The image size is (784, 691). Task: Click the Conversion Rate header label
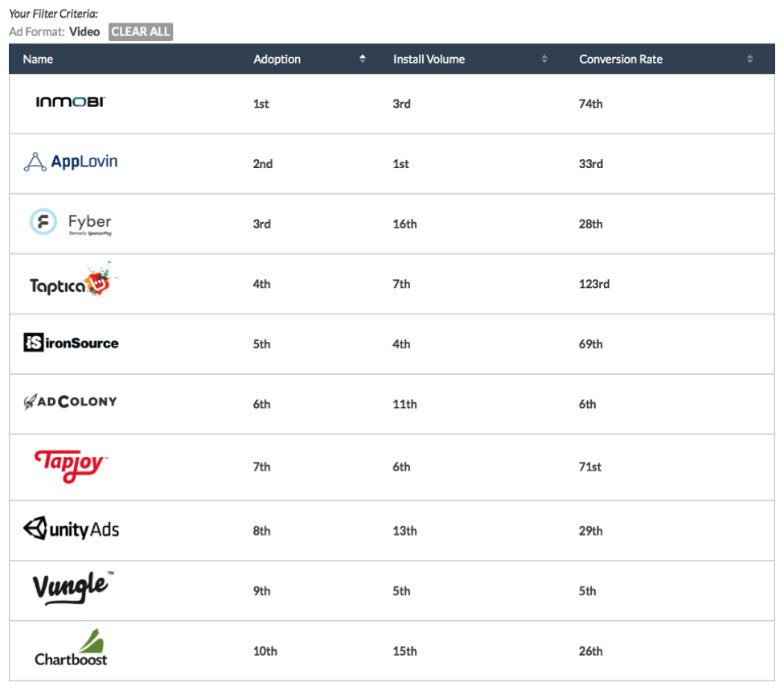coord(621,59)
